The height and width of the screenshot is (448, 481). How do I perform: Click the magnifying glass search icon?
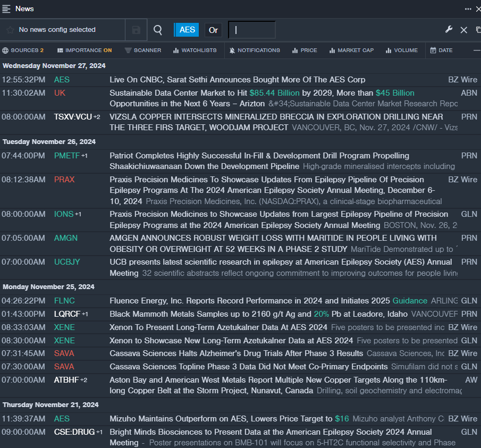(158, 30)
